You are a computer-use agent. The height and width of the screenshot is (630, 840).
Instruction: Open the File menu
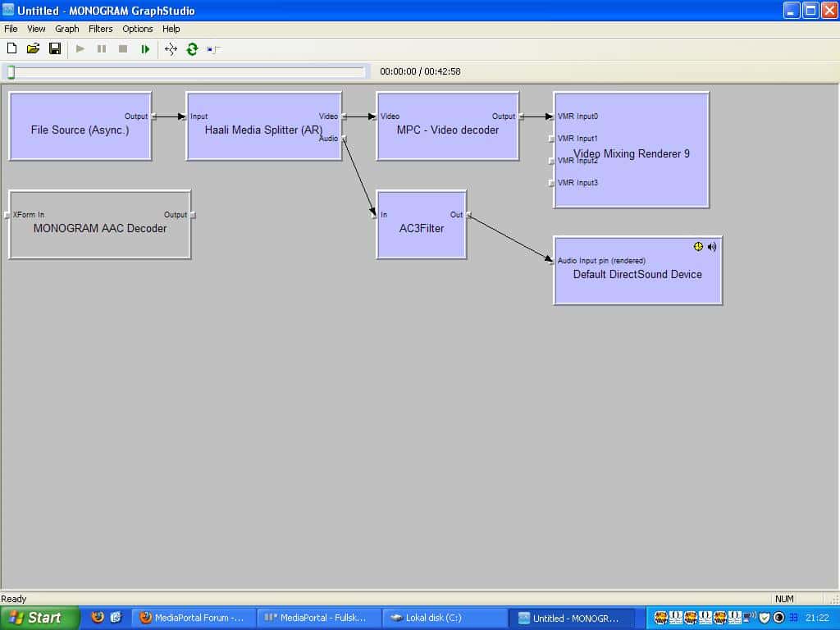coord(11,29)
